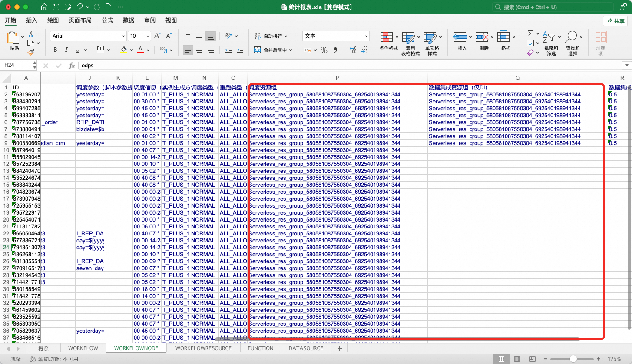Open the 公式 ribbon tab

(x=107, y=20)
